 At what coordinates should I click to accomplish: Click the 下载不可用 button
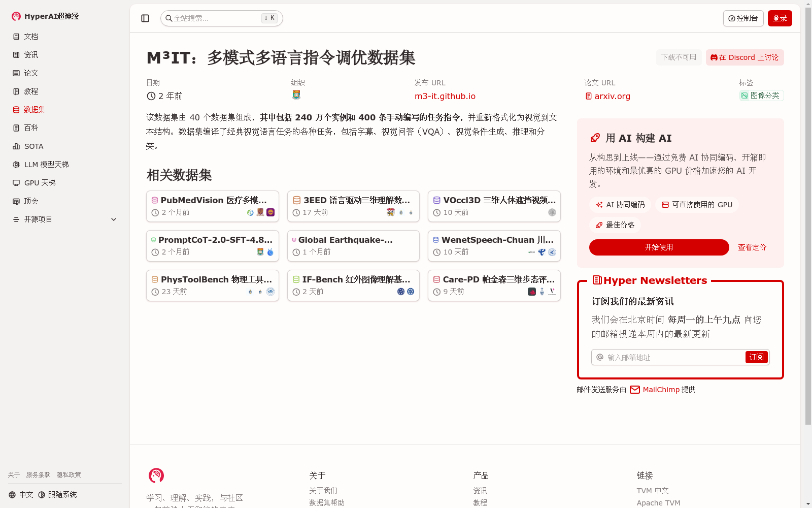click(679, 57)
